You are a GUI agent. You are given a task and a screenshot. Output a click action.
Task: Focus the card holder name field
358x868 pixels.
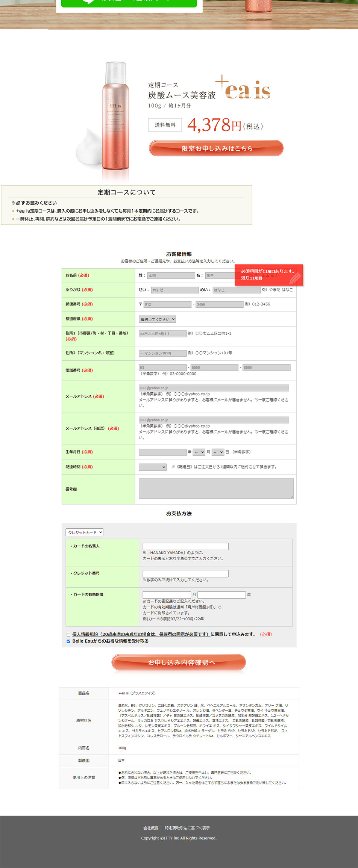click(x=185, y=546)
